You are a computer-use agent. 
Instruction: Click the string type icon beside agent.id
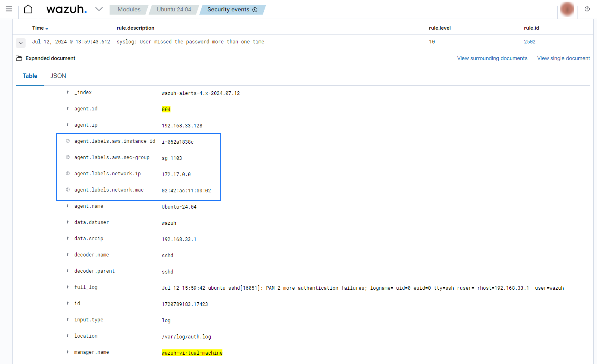point(67,108)
